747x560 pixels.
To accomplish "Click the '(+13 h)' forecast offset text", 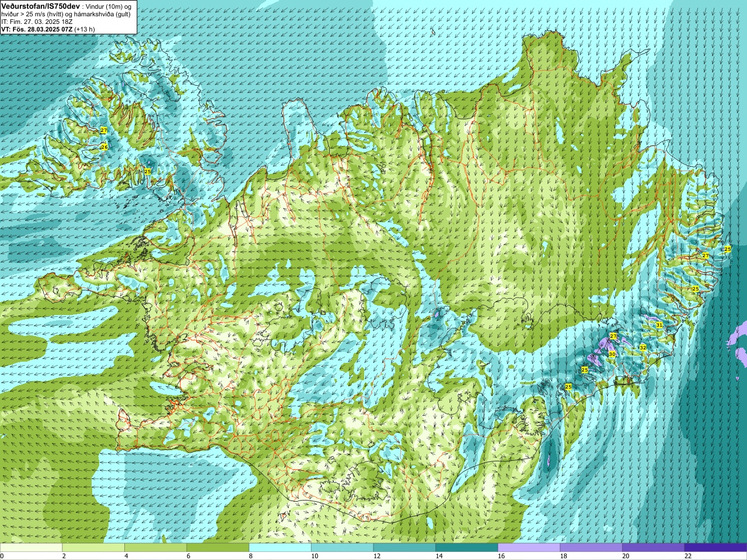I will point(85,29).
